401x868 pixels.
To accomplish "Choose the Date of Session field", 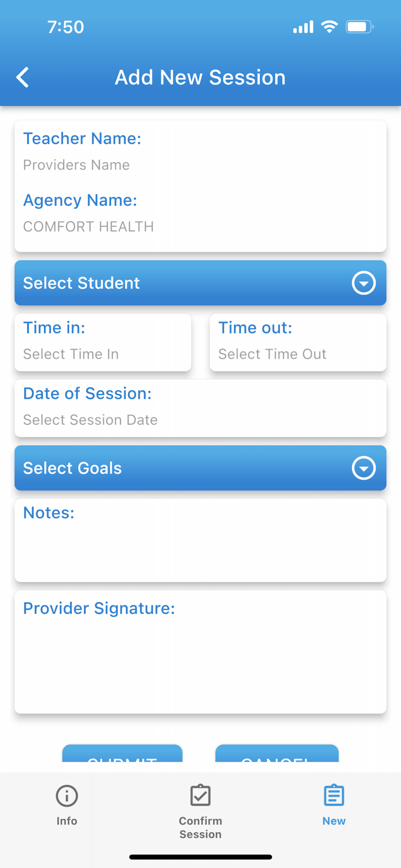I will (x=200, y=409).
